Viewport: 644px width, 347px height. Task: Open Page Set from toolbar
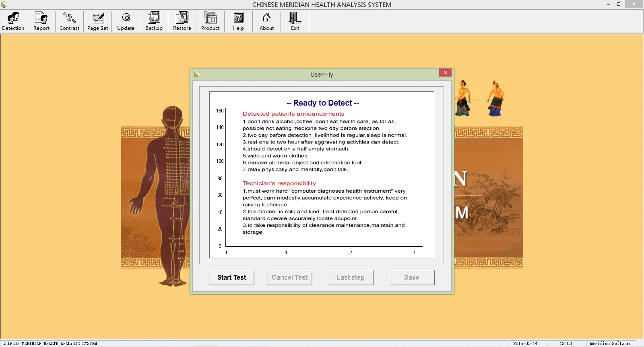[x=97, y=21]
